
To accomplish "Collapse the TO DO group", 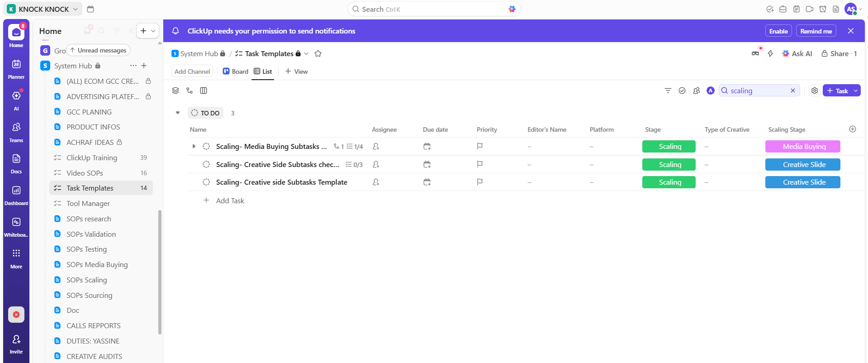I will click(178, 113).
